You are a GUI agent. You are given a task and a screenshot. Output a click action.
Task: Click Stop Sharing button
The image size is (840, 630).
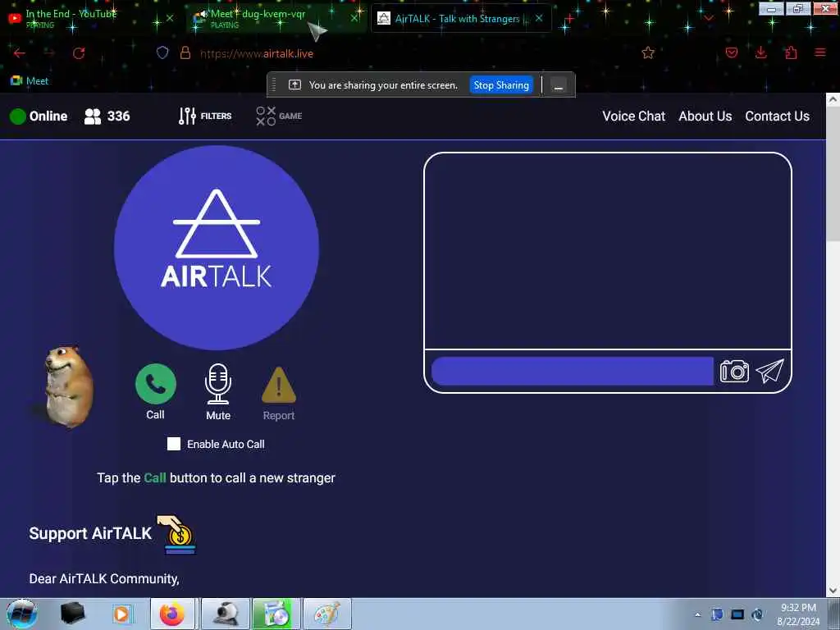click(501, 85)
